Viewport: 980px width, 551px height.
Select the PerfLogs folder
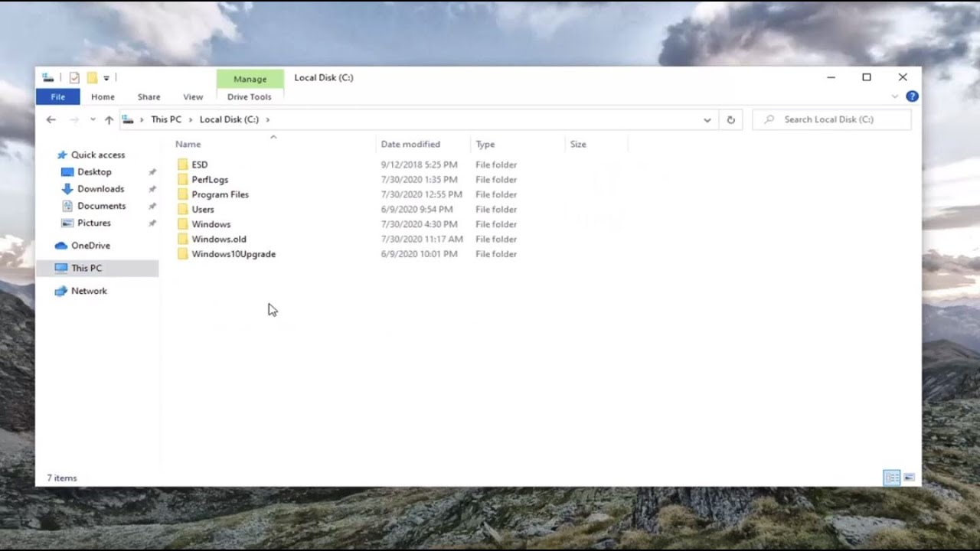pyautogui.click(x=210, y=180)
